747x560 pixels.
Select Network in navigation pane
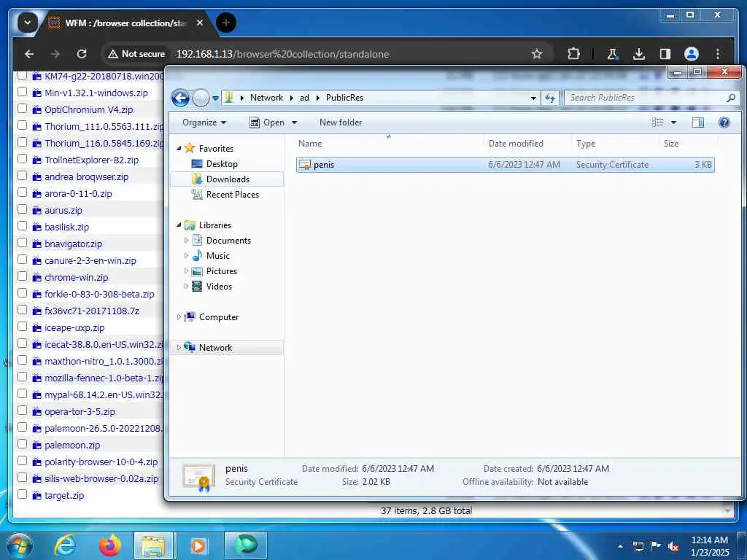point(215,348)
